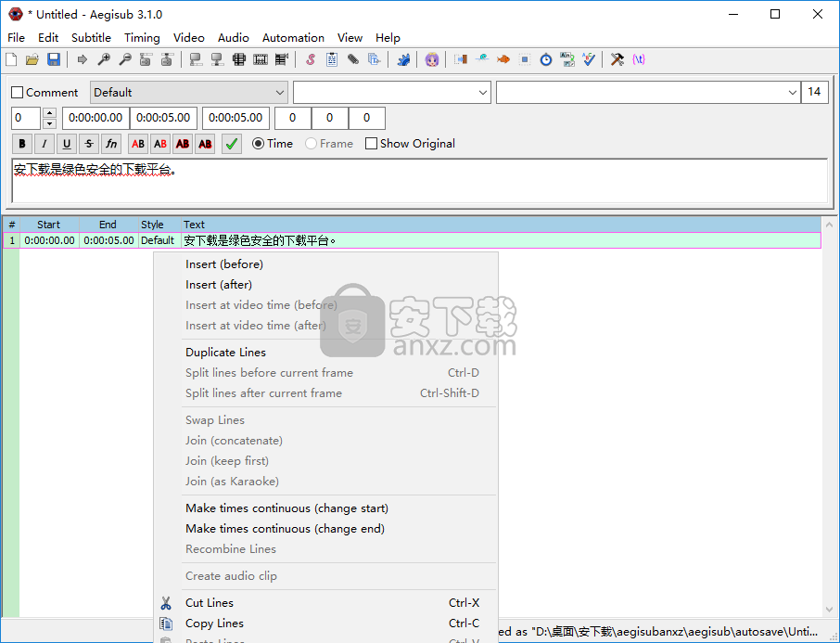Open the Attachments paperclip icon

pos(353,59)
